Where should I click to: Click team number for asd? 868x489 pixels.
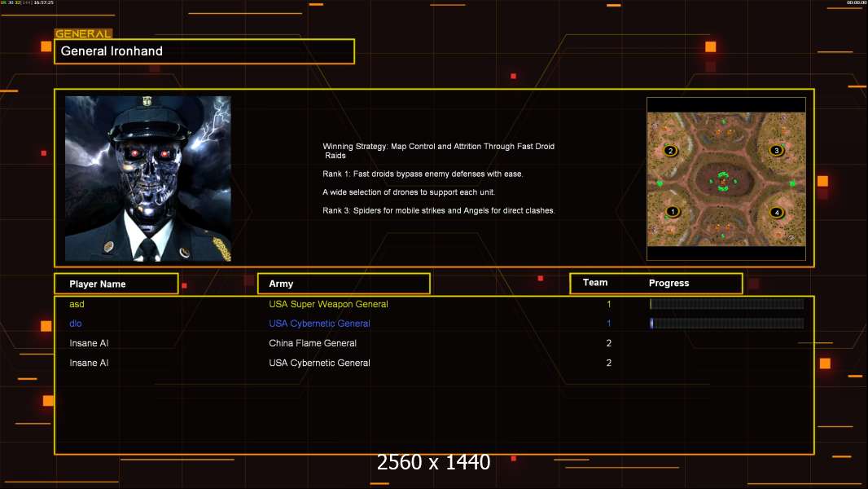[609, 304]
